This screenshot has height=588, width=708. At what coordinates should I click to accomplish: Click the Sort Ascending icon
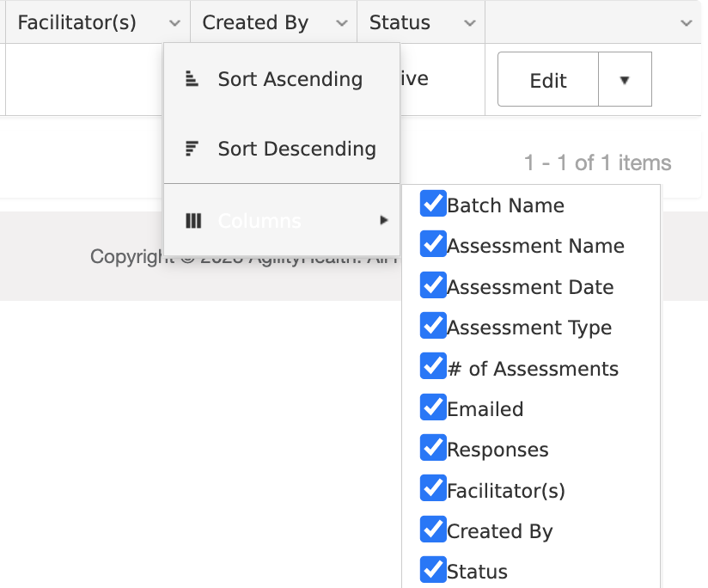pos(192,79)
